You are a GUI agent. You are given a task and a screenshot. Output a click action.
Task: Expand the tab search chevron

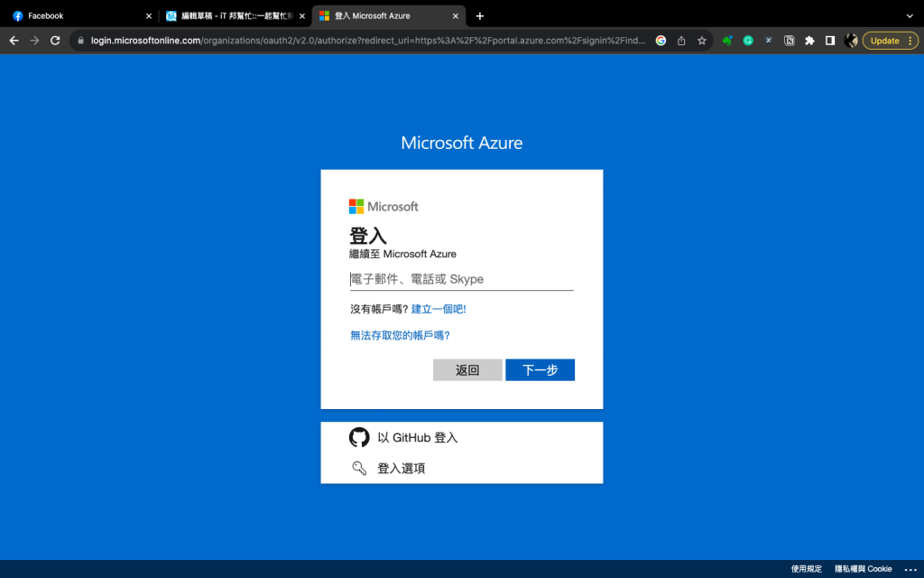click(x=910, y=16)
